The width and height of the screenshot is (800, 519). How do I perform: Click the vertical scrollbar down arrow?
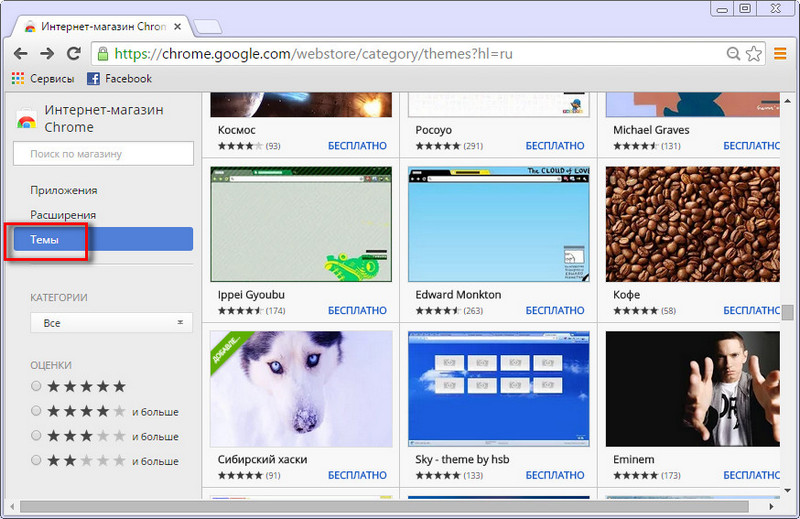click(x=787, y=490)
